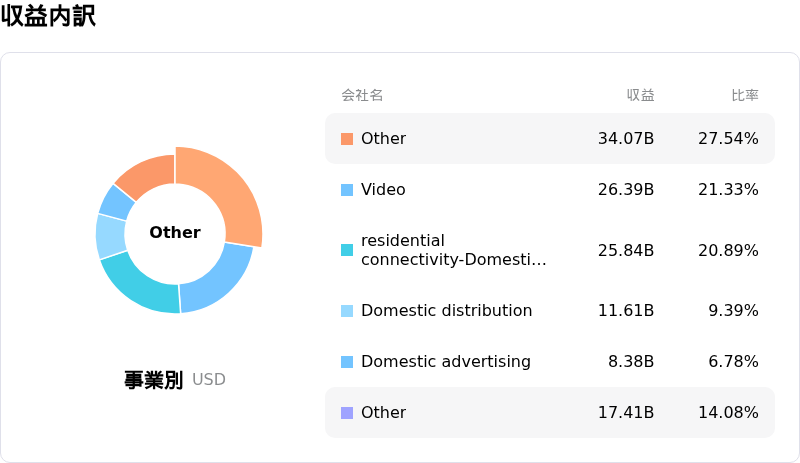Click the 会社名 column header
This screenshot has width=800, height=463.
(x=362, y=95)
